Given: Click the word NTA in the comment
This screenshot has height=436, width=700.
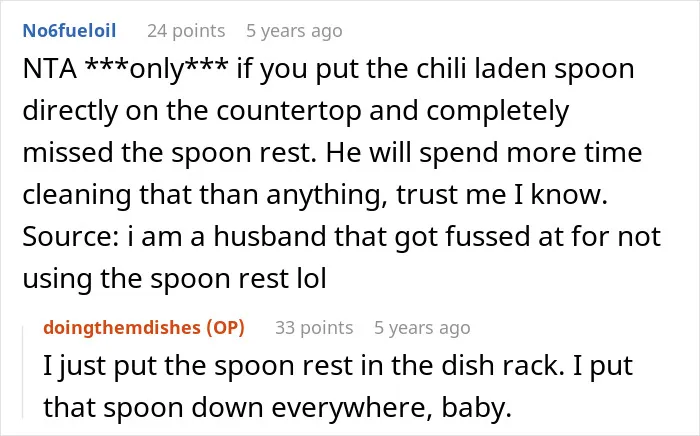Looking at the screenshot, I should pyautogui.click(x=50, y=70).
